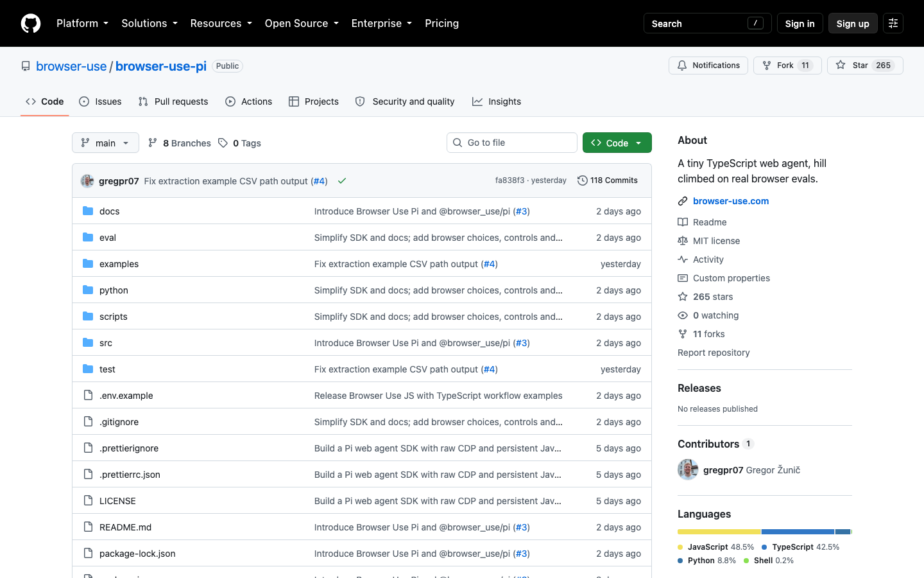Screen dimensions: 924x578
Task: Click the green check status icon
Action: point(342,181)
